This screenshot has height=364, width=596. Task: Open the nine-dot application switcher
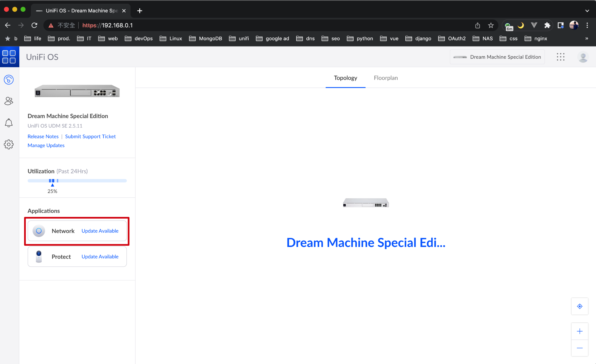pos(561,57)
